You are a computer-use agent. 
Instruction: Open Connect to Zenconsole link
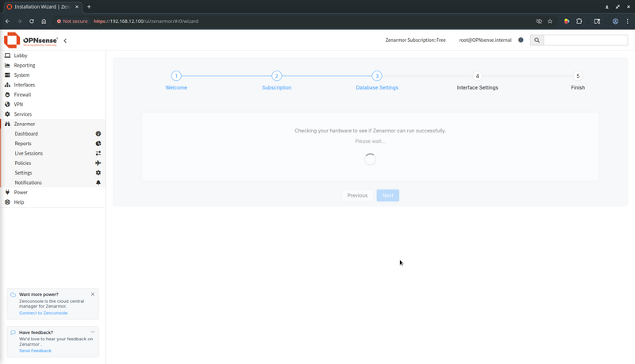click(x=44, y=313)
